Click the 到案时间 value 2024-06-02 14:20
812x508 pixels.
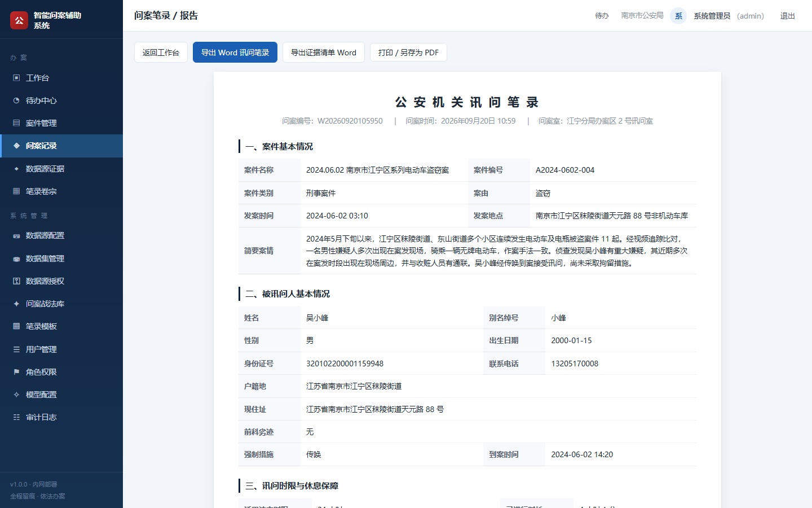coord(582,454)
